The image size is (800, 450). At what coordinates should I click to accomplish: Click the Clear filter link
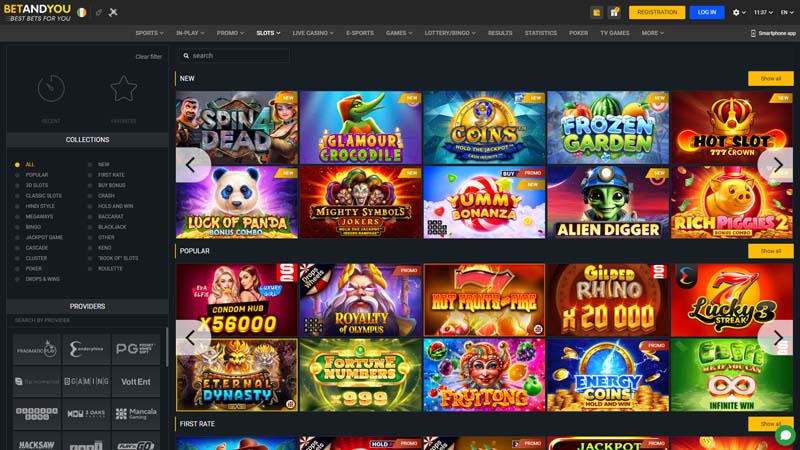148,57
